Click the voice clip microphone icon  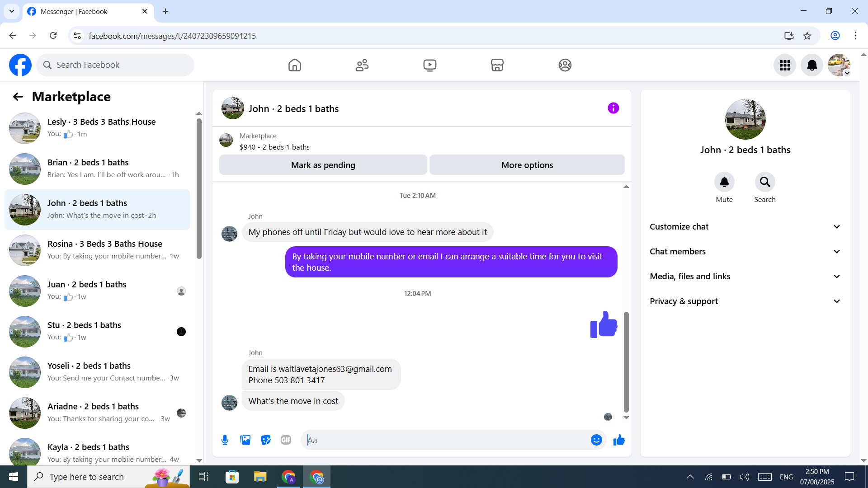point(225,440)
